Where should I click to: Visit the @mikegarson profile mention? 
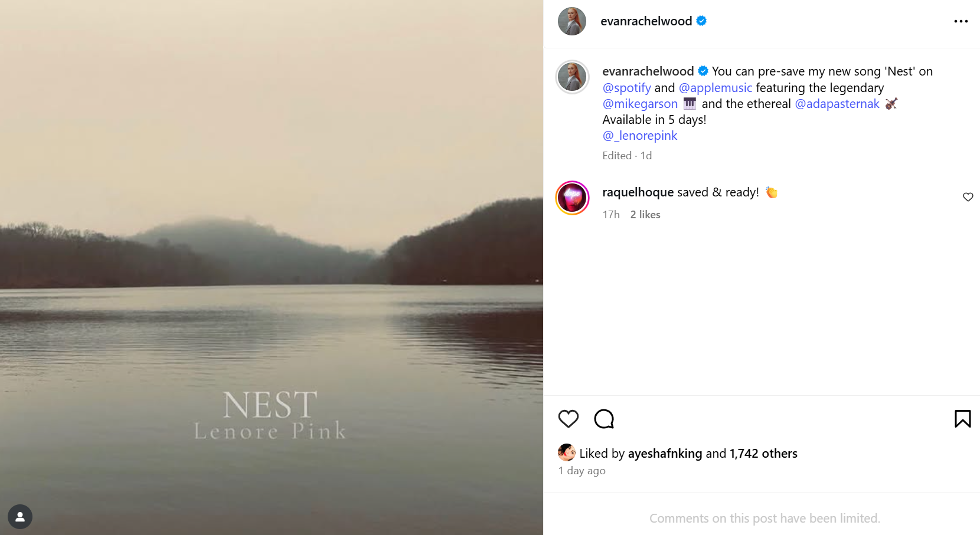(x=640, y=104)
